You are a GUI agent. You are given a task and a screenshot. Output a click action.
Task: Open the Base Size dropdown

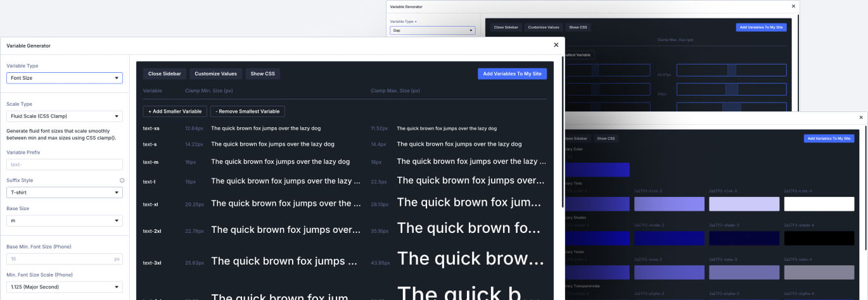tap(65, 220)
